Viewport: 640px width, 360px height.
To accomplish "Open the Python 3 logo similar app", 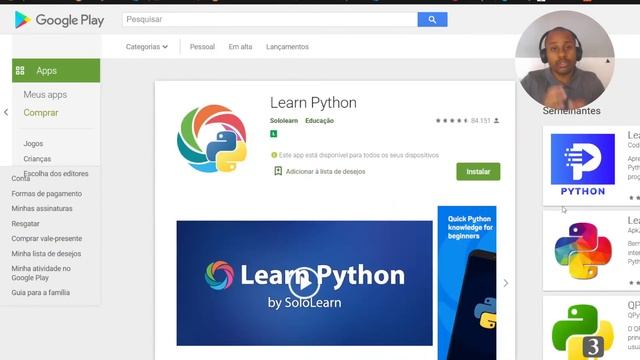I will tap(582, 331).
